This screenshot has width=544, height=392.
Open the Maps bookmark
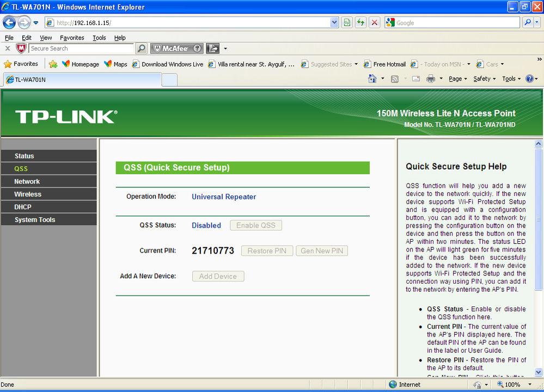point(115,64)
